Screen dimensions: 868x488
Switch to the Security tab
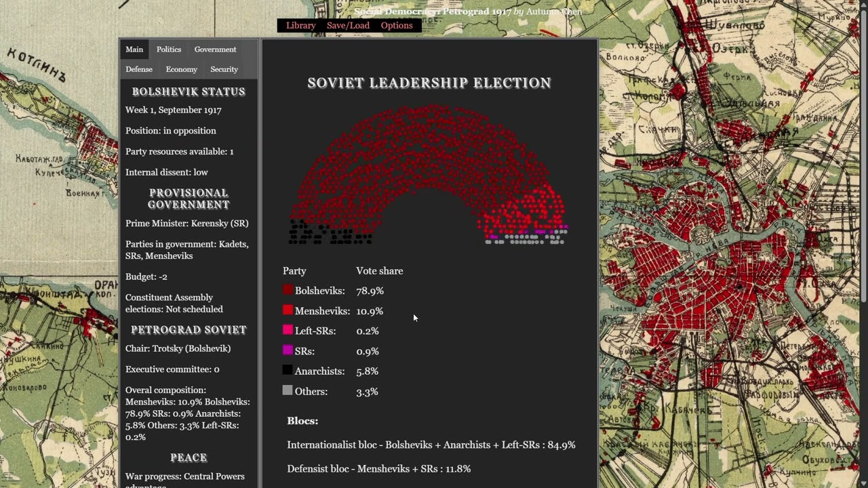[224, 69]
